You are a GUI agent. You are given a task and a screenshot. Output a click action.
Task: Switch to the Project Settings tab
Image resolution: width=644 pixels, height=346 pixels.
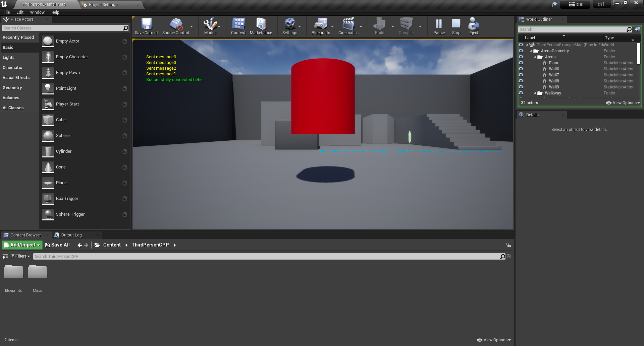click(x=103, y=5)
